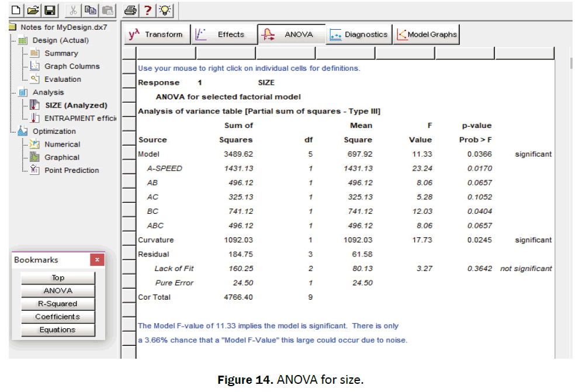Select ENTRAPMENT efficiency response in tree
The image size is (579, 392).
point(79,118)
